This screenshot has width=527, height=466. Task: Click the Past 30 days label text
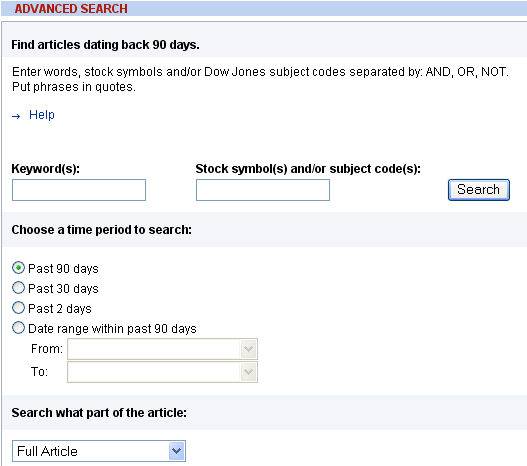pos(63,289)
